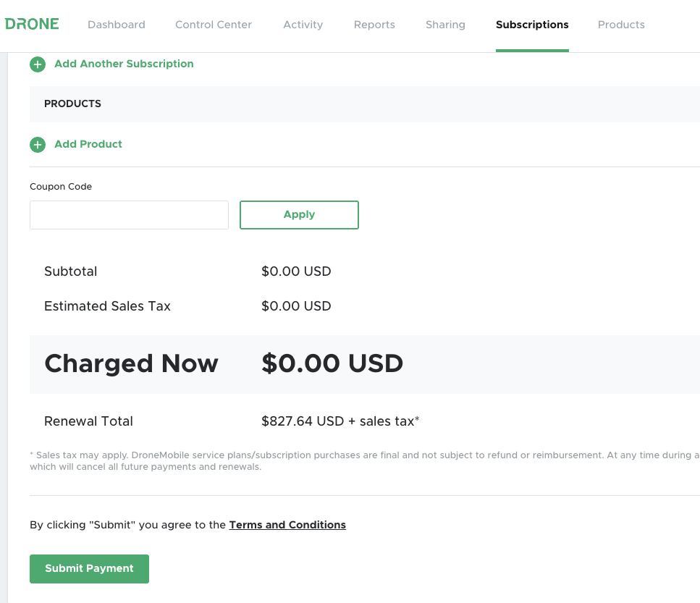Click the active Subscriptions tab
This screenshot has height=603, width=700.
[532, 25]
